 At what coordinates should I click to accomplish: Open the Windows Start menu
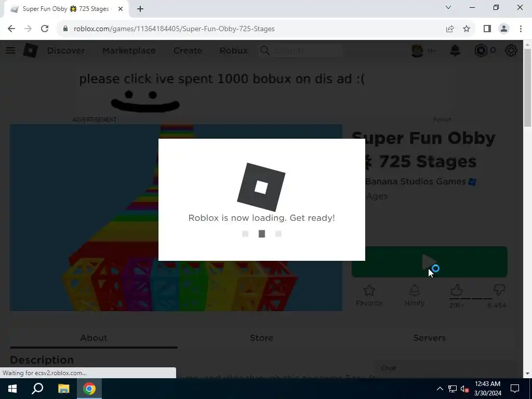click(x=12, y=389)
